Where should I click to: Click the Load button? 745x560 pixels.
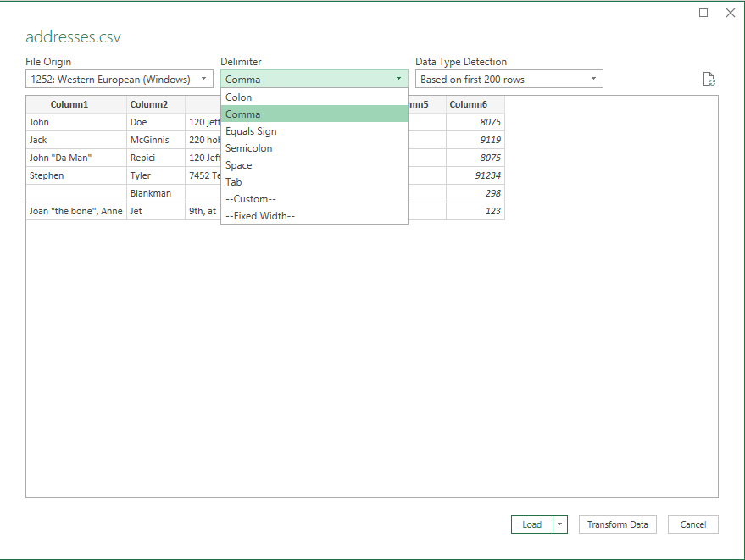532,524
